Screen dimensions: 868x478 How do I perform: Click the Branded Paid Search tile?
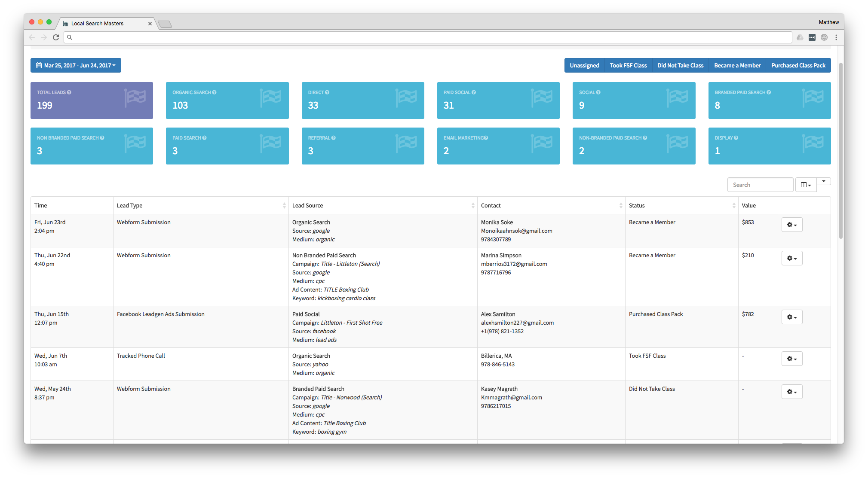pyautogui.click(x=770, y=101)
